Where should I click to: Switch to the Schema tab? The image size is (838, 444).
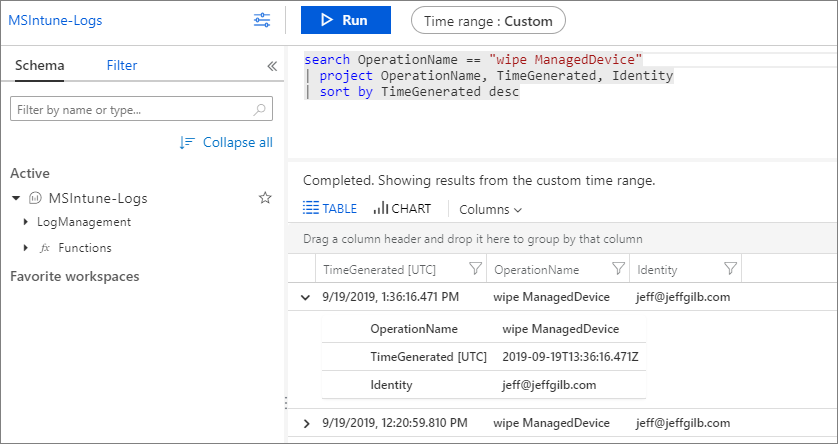click(x=40, y=66)
